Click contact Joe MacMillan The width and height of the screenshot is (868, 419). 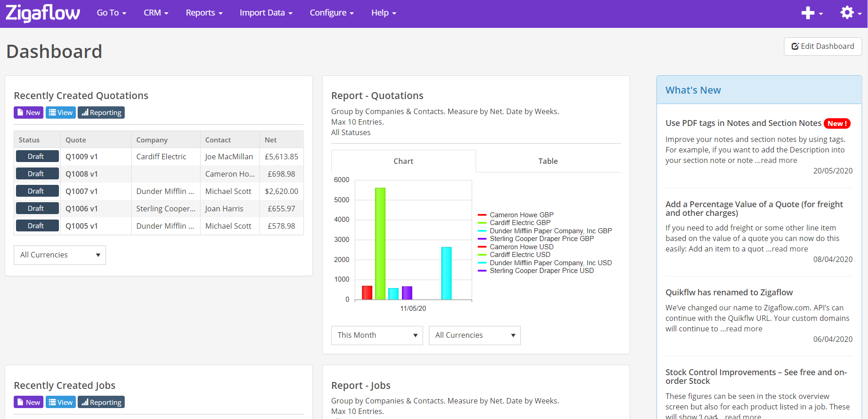[229, 157]
